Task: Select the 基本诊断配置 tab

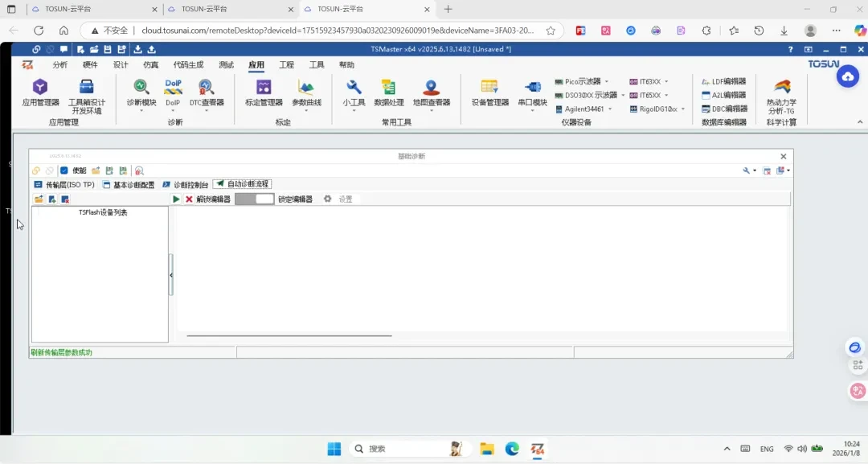Action: [131, 183]
